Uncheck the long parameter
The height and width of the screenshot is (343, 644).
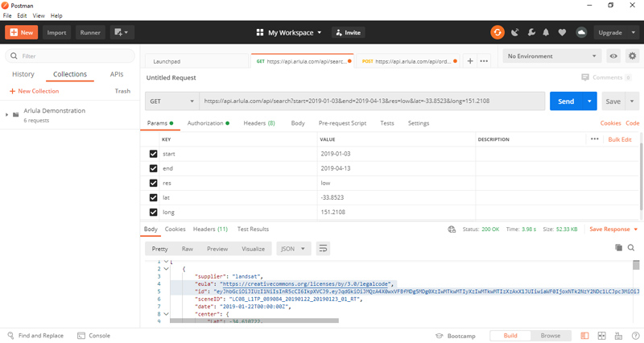click(153, 212)
